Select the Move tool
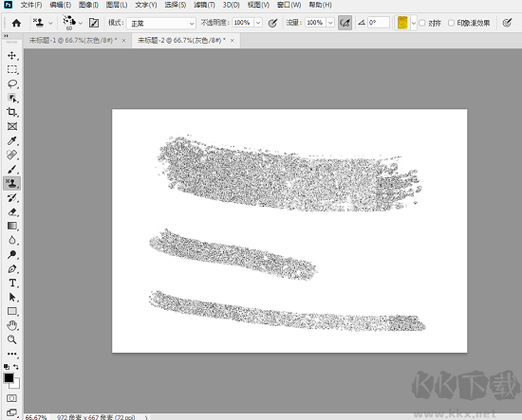The width and height of the screenshot is (522, 420). point(12,56)
